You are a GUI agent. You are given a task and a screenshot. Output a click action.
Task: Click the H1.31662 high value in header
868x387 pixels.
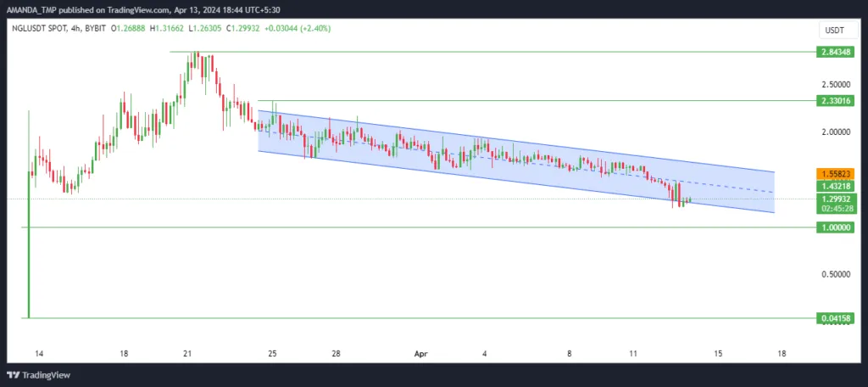coord(167,28)
